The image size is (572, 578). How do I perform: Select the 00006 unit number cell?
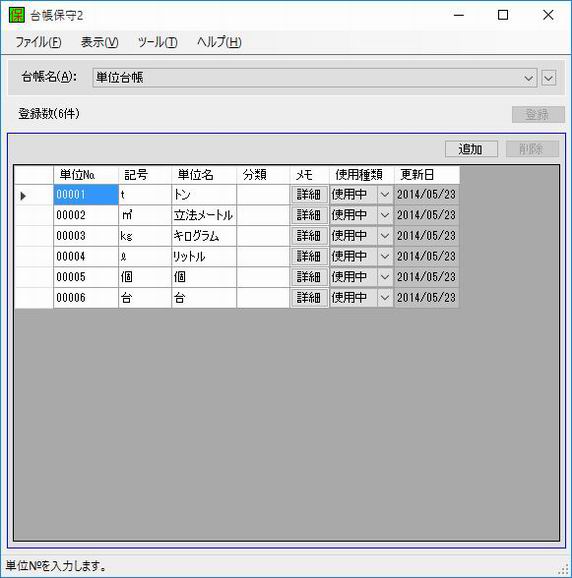tap(86, 298)
